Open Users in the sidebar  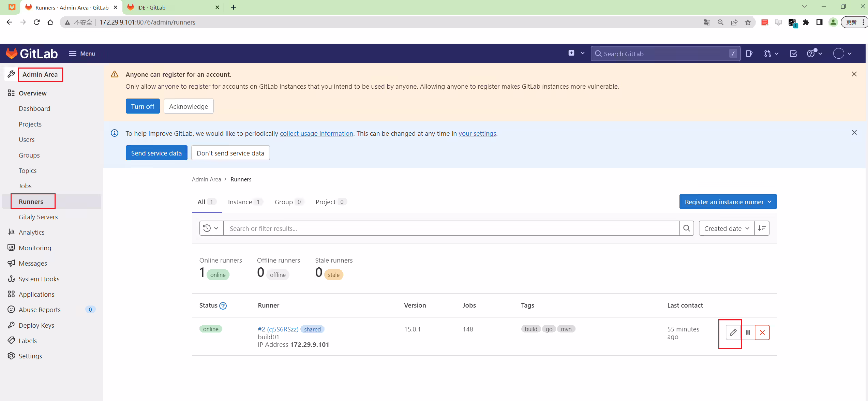click(x=27, y=139)
